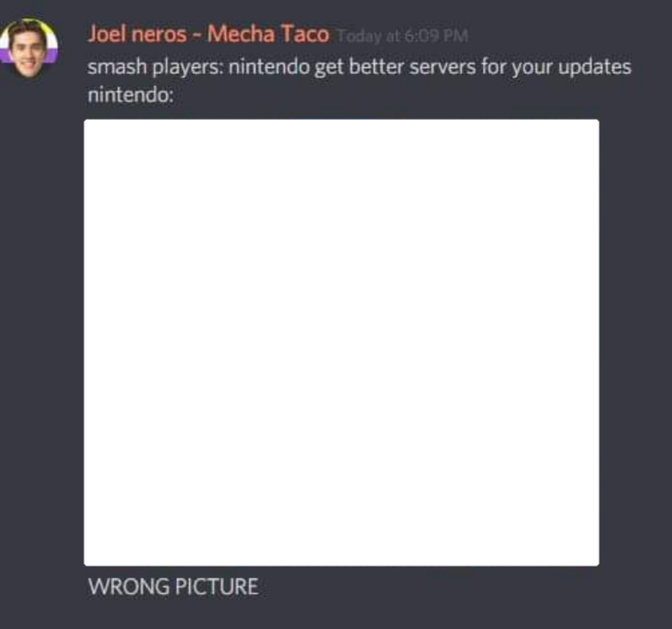This screenshot has width=672, height=629.
Task: Click the Today at 6:09 PM timestamp
Action: coord(402,36)
